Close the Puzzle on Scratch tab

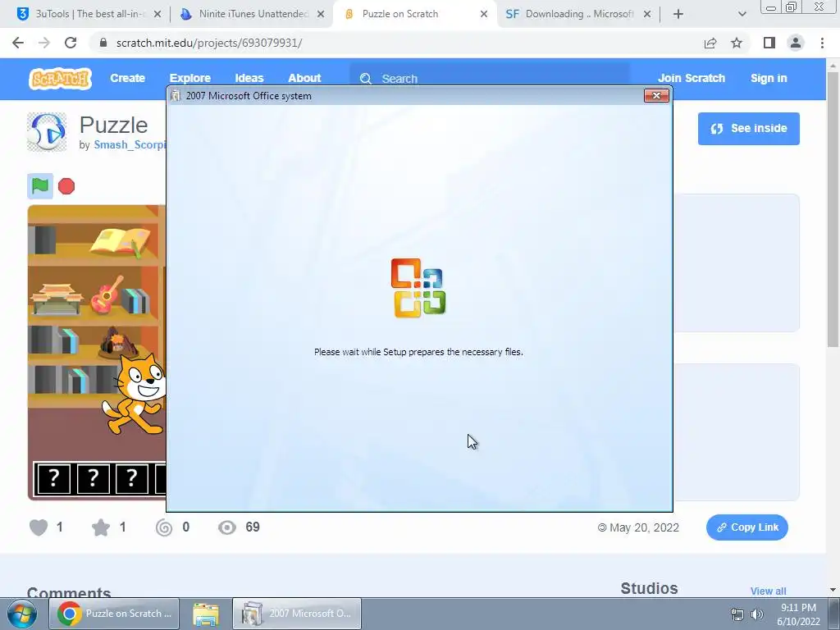[484, 14]
